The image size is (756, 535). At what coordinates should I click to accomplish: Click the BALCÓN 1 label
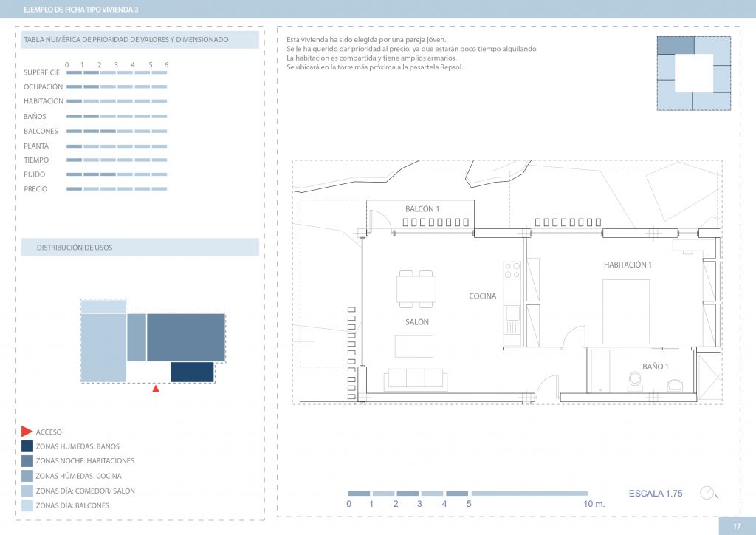pyautogui.click(x=422, y=209)
